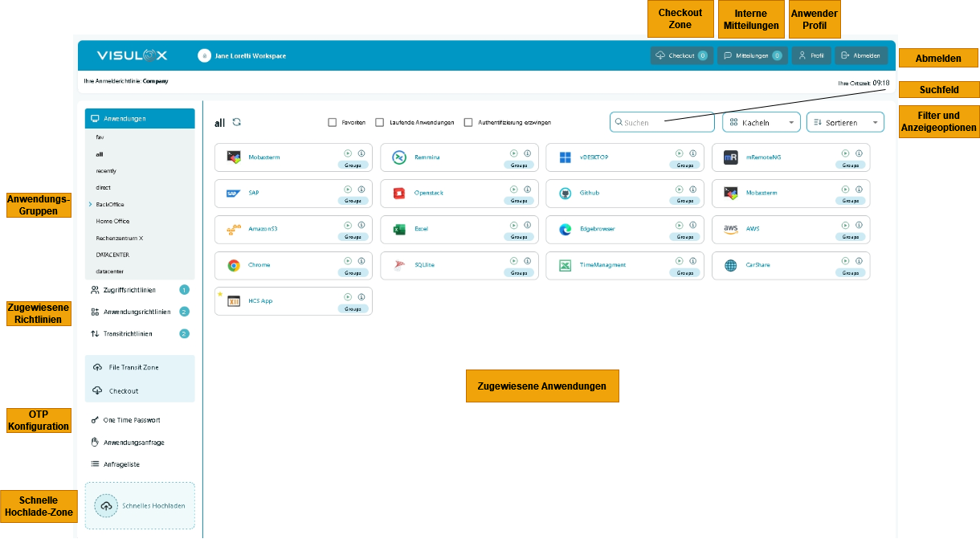This screenshot has width=980, height=539.
Task: Click the Abmelden button
Action: click(860, 56)
